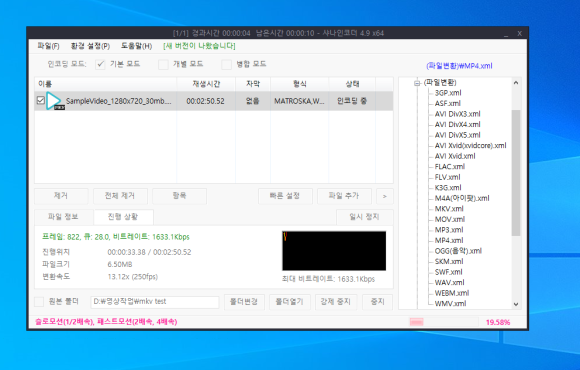Select the AVI DivX4.xml preset

pos(458,125)
